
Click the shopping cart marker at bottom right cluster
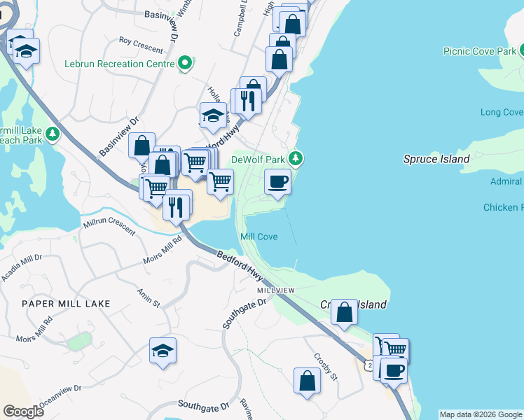396,349
